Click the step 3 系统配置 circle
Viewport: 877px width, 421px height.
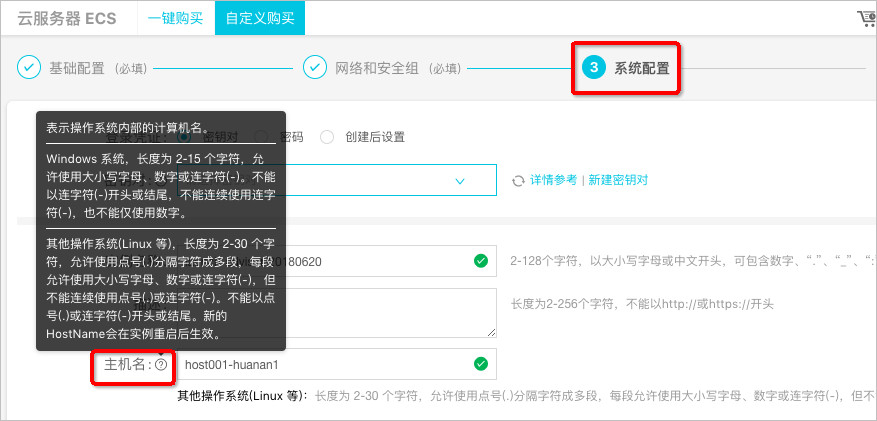(594, 68)
